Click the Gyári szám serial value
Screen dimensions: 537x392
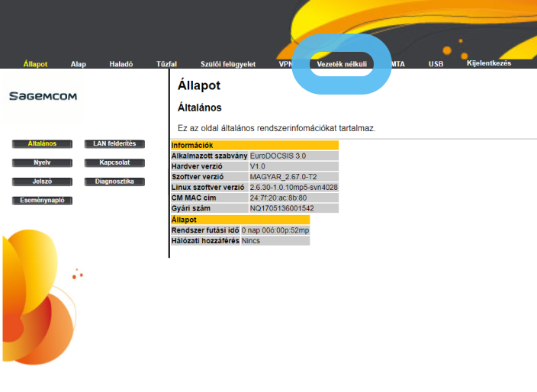click(281, 208)
